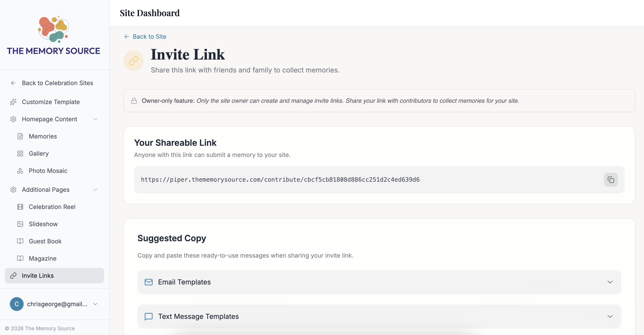The height and width of the screenshot is (335, 644).
Task: Collapse the Homepage Content section chevron
Action: tap(95, 119)
